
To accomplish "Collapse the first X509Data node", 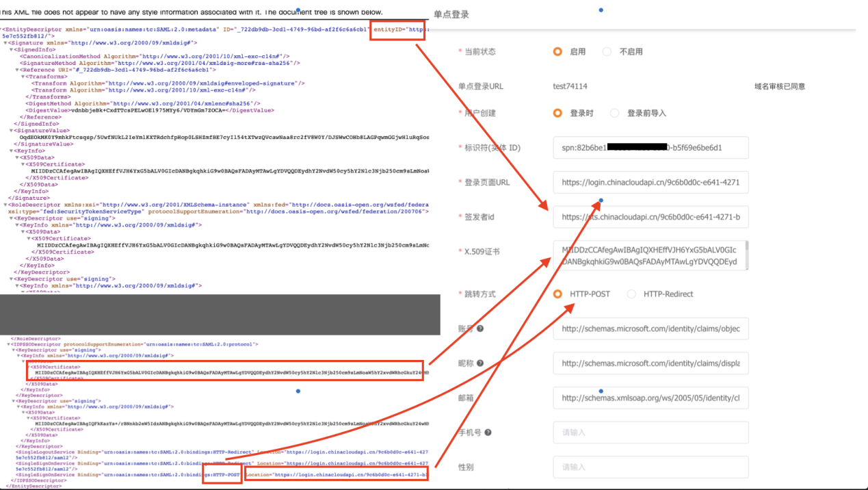I will pyautogui.click(x=16, y=157).
